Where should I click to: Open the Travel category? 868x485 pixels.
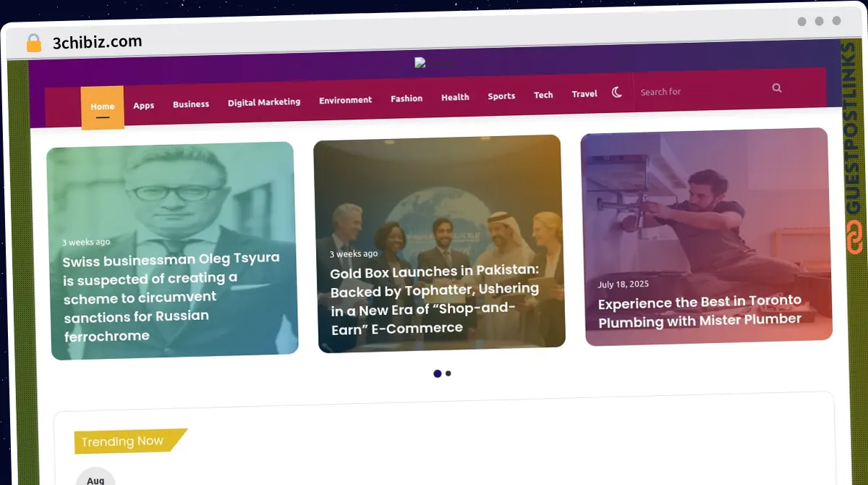pyautogui.click(x=584, y=94)
